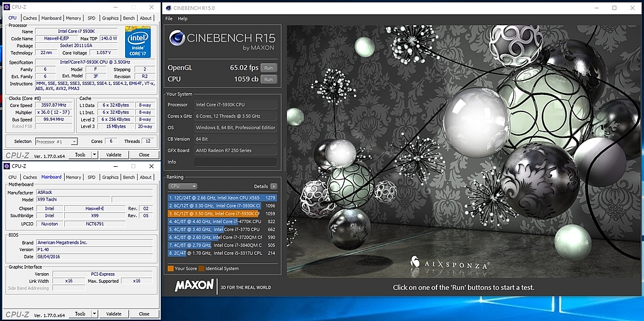Open the File menu in Cinebench

169,18
